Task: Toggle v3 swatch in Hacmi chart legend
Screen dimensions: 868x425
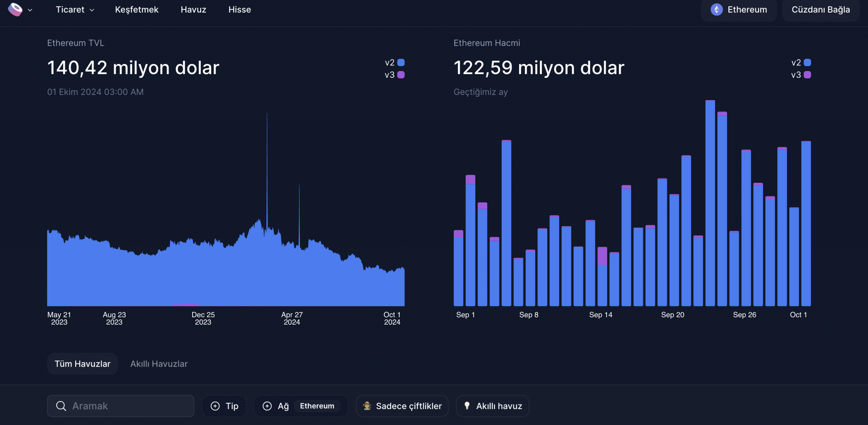Action: pyautogui.click(x=807, y=75)
